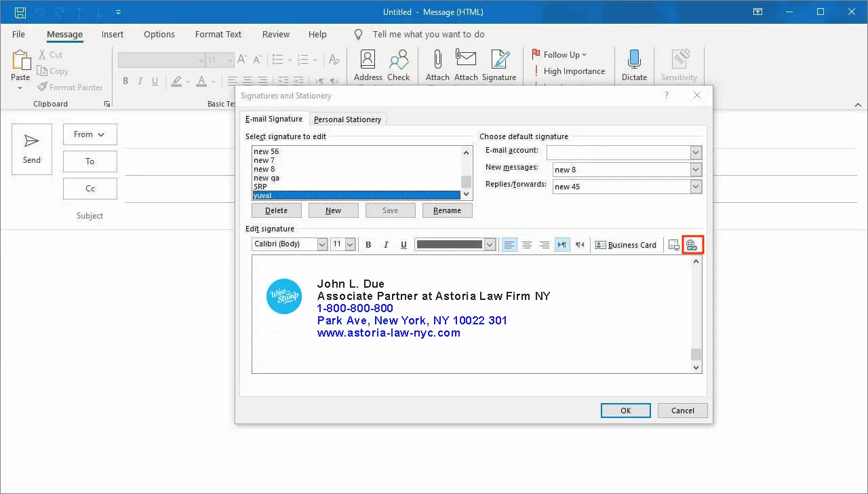Open the Clipboard dialog launcher icon

point(107,104)
